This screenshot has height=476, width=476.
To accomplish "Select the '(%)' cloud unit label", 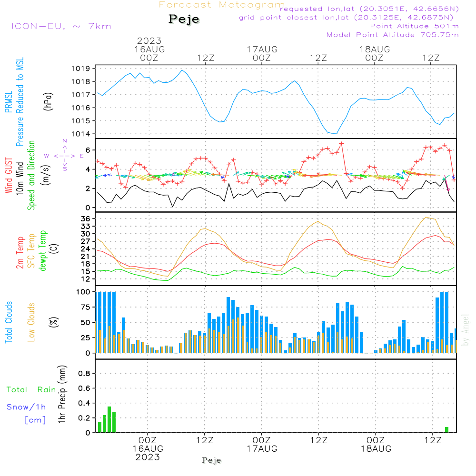I will (x=53, y=322).
